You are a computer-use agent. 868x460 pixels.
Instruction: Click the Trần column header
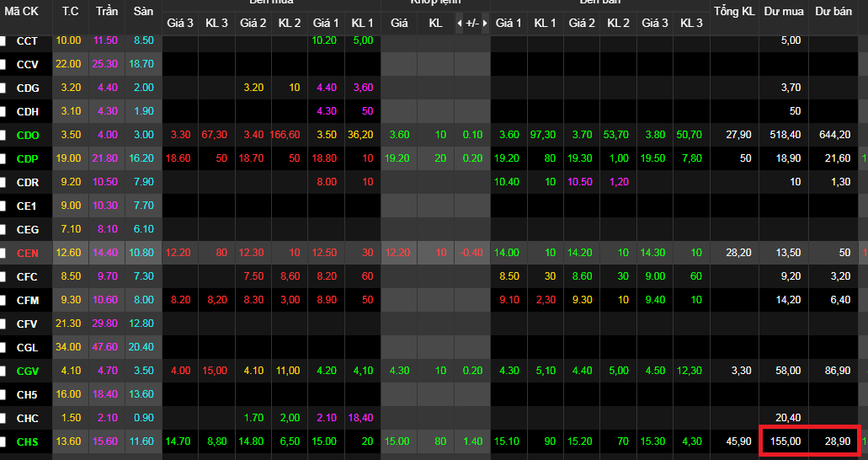tap(107, 12)
